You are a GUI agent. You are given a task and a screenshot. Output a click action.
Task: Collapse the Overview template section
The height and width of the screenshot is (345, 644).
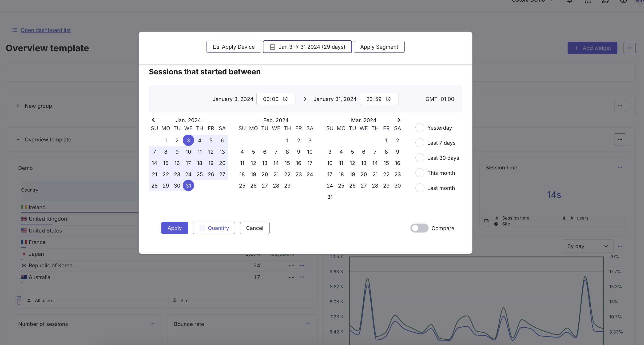click(18, 139)
